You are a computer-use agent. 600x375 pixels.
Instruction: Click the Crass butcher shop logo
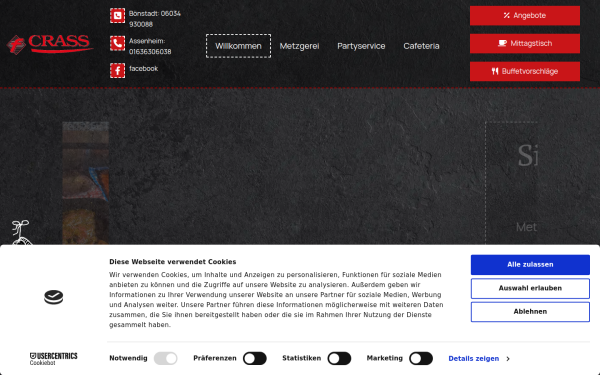[x=50, y=44]
